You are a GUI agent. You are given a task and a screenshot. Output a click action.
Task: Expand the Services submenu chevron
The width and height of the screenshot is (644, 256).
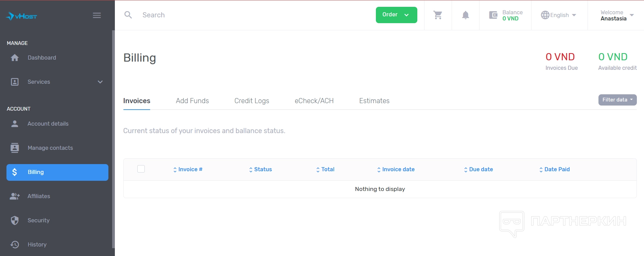click(100, 82)
